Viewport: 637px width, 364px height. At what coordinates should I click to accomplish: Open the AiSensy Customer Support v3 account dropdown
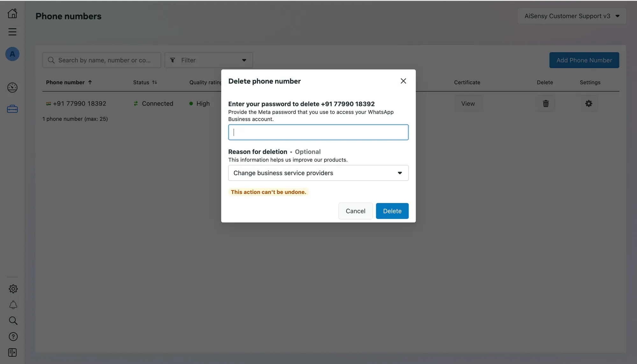click(572, 16)
